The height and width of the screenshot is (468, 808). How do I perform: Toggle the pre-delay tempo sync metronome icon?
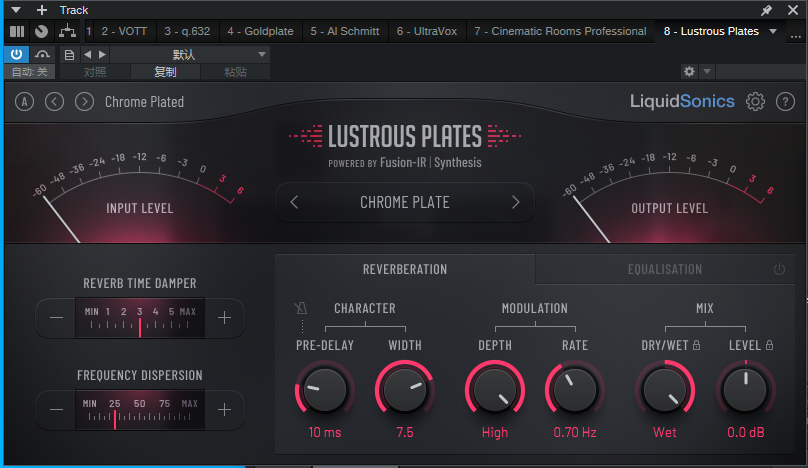coord(301,308)
